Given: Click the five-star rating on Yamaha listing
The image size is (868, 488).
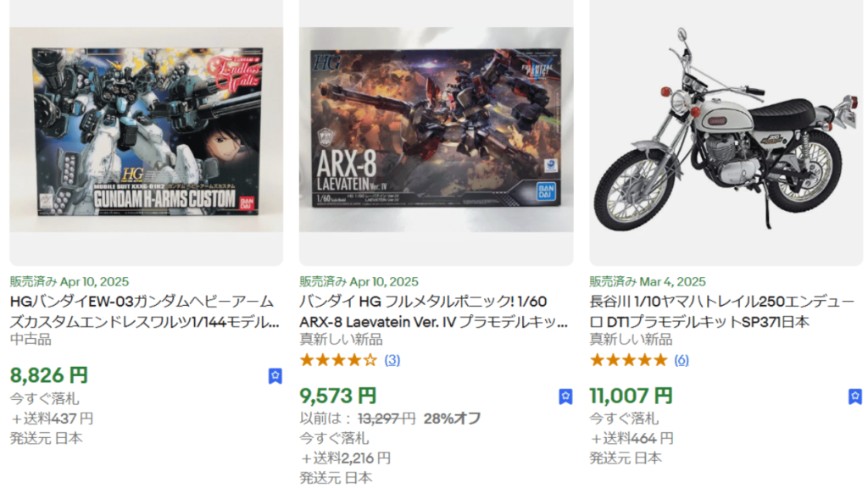Looking at the screenshot, I should 628,361.
